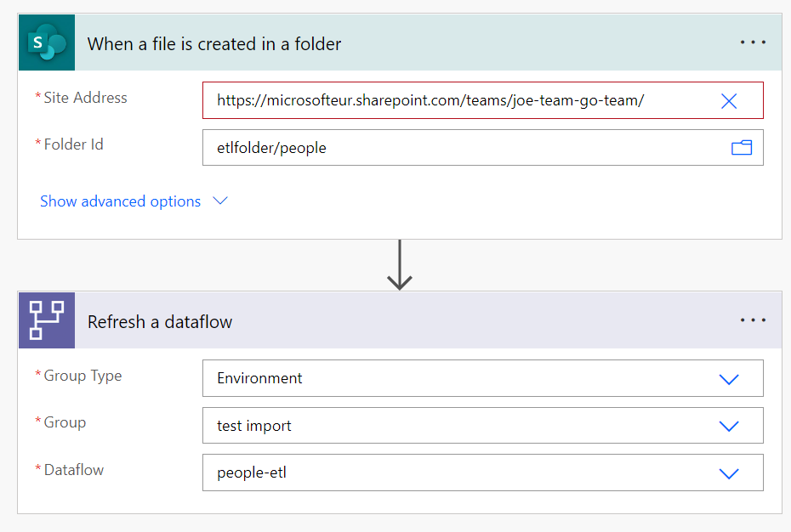Expand Show advanced options chevron

220,201
